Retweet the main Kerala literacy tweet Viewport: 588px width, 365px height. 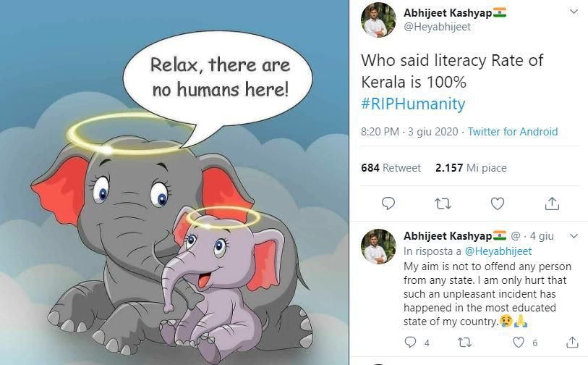tap(443, 204)
